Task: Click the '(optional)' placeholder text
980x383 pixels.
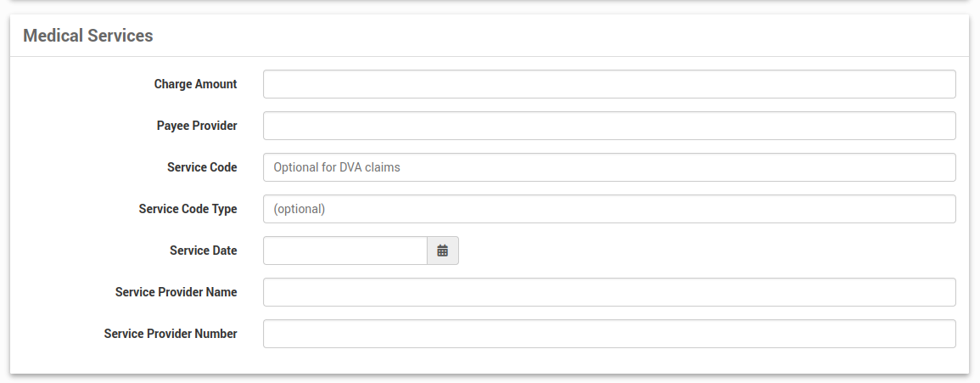Action: coord(300,209)
